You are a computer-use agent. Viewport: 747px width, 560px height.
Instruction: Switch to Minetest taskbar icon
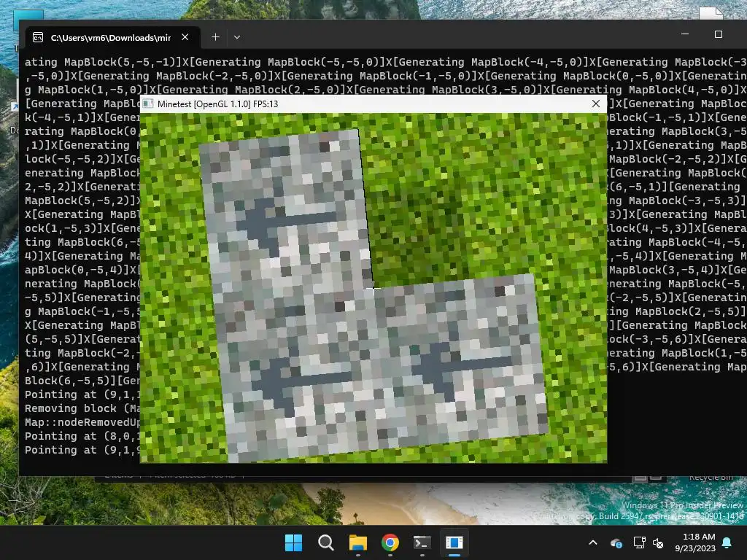coord(454,542)
